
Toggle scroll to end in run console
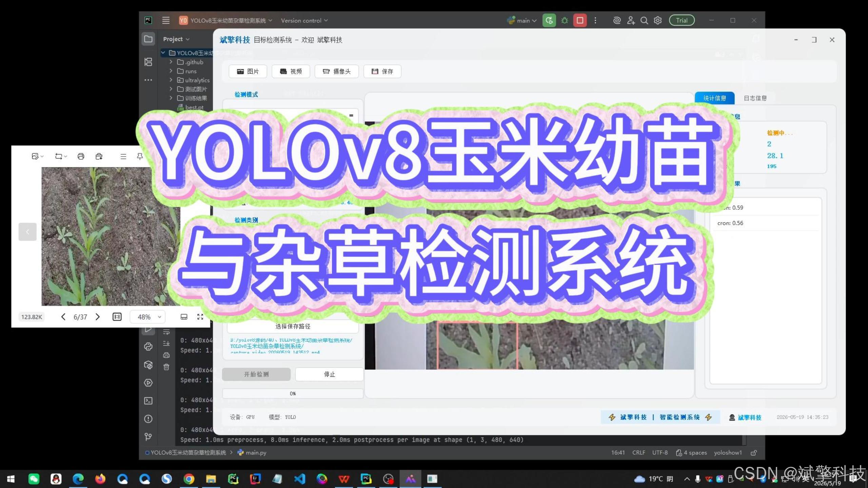pos(166,343)
